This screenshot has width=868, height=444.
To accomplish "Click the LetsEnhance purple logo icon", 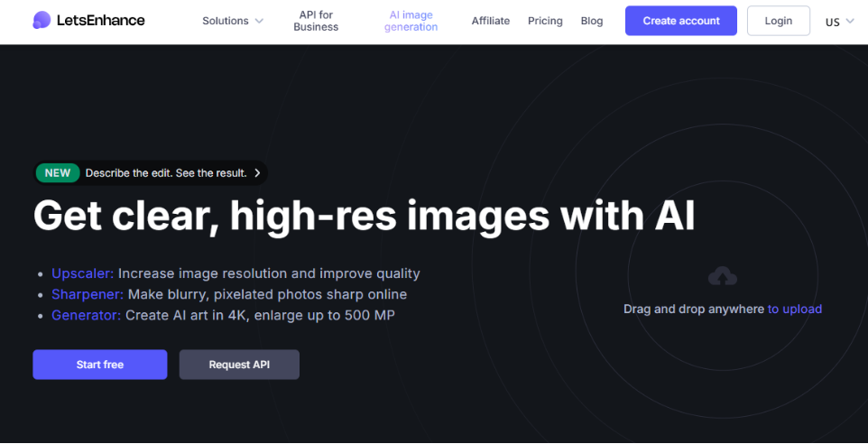I will (42, 20).
